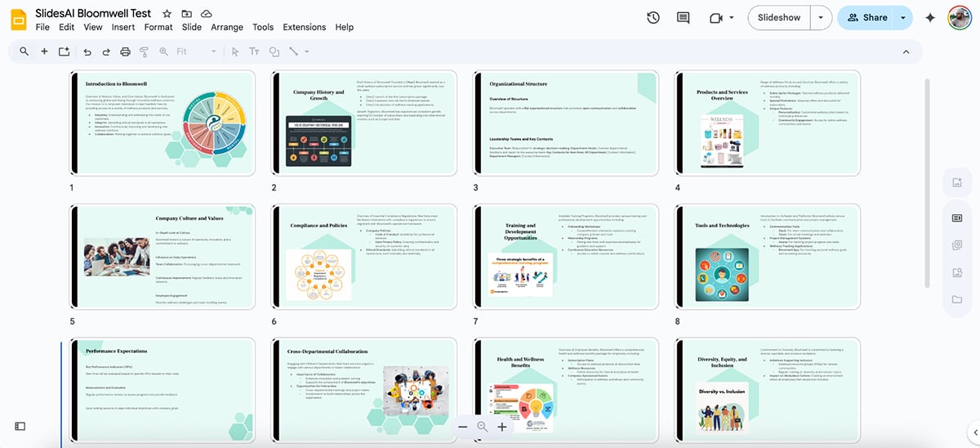Click the fourth right side panel icon

coord(957,272)
